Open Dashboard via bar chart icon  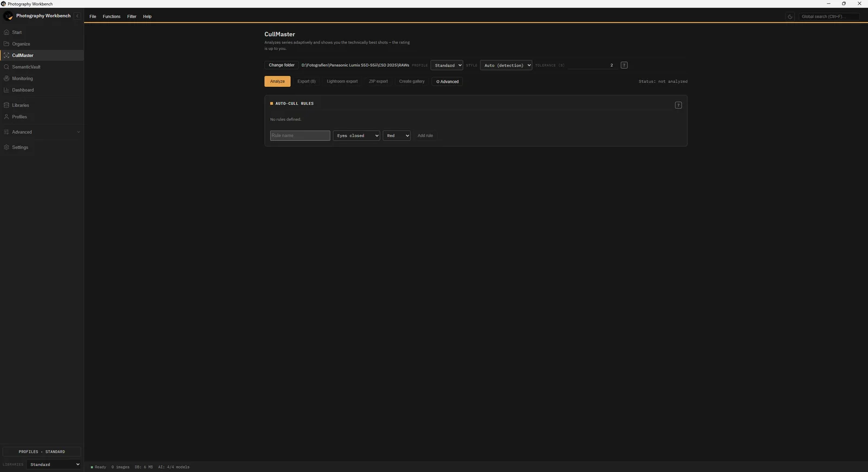(x=7, y=90)
